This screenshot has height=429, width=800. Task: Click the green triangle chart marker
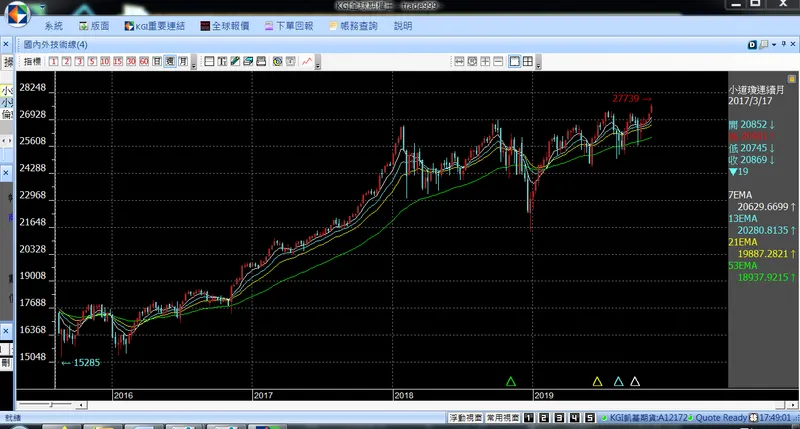click(x=511, y=382)
